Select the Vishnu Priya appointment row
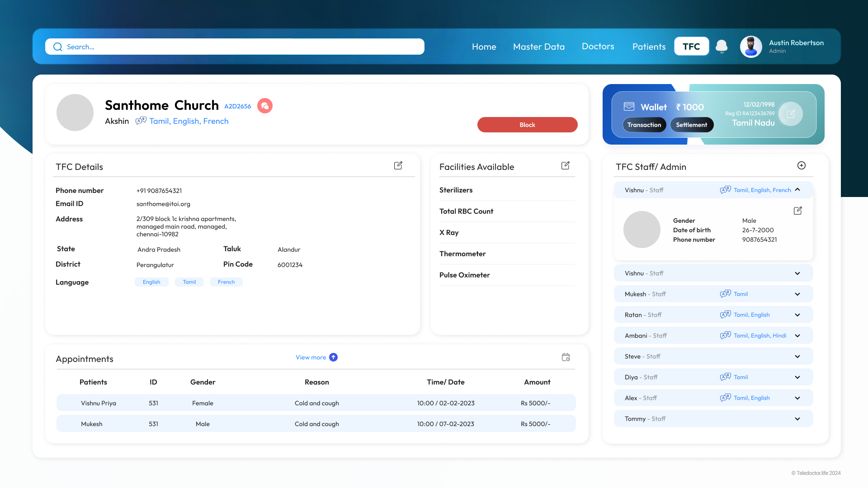 (x=316, y=403)
